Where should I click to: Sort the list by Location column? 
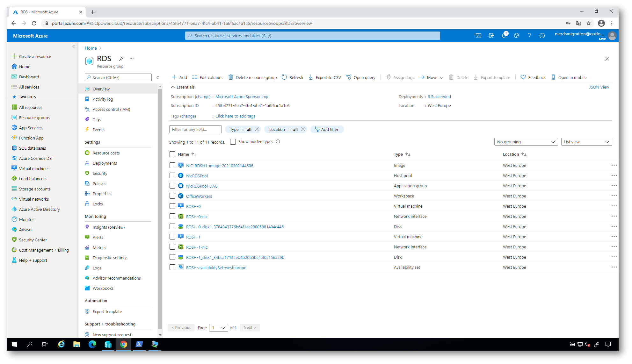point(515,154)
